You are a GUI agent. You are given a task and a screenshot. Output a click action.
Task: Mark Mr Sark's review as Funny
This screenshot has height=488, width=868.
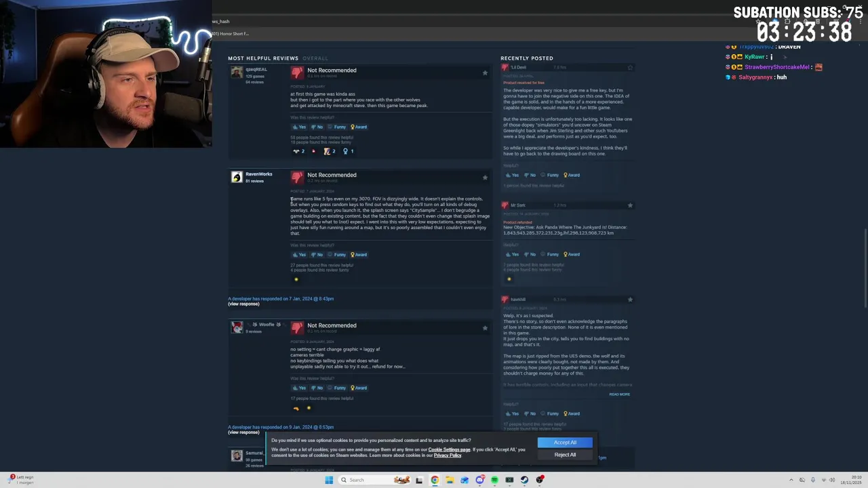point(550,254)
